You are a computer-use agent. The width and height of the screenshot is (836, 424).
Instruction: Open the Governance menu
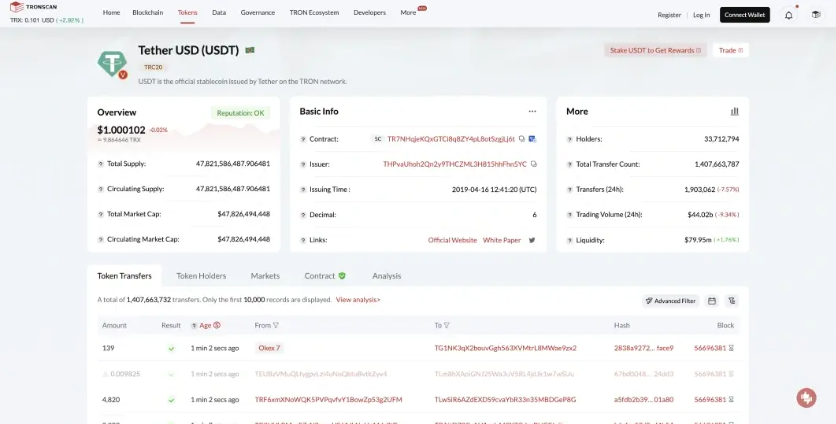258,13
